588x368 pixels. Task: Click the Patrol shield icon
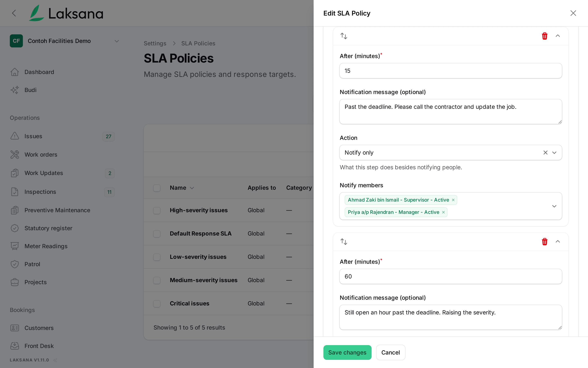[x=14, y=264]
